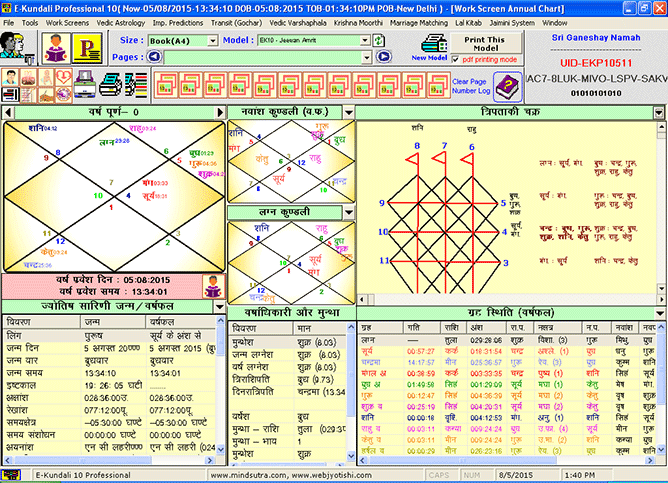Expand the त्रिपताकी चक्र panel dropdown

click(x=659, y=113)
